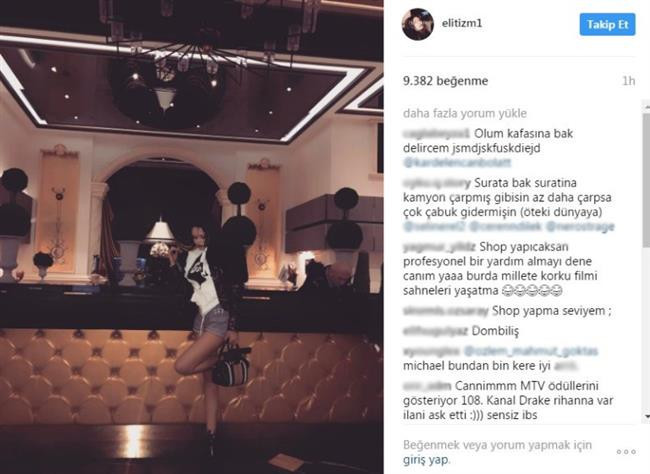Click the posted photo of the lounge

[192, 237]
